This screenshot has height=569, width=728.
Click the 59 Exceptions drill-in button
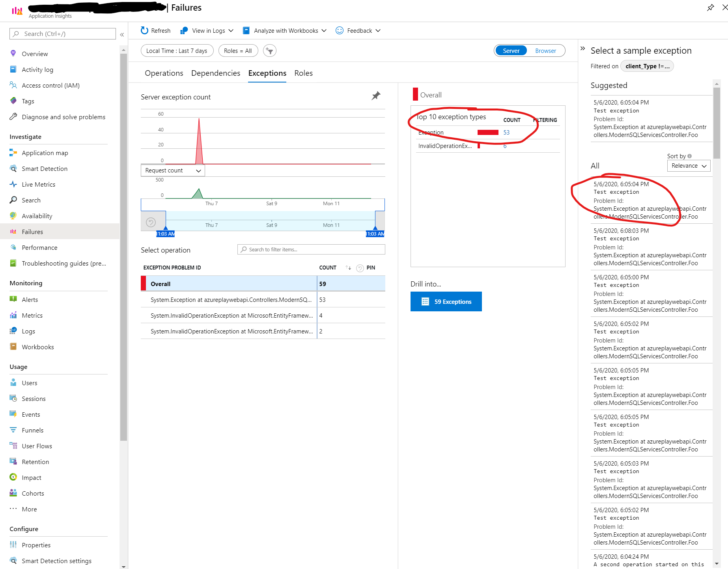446,301
